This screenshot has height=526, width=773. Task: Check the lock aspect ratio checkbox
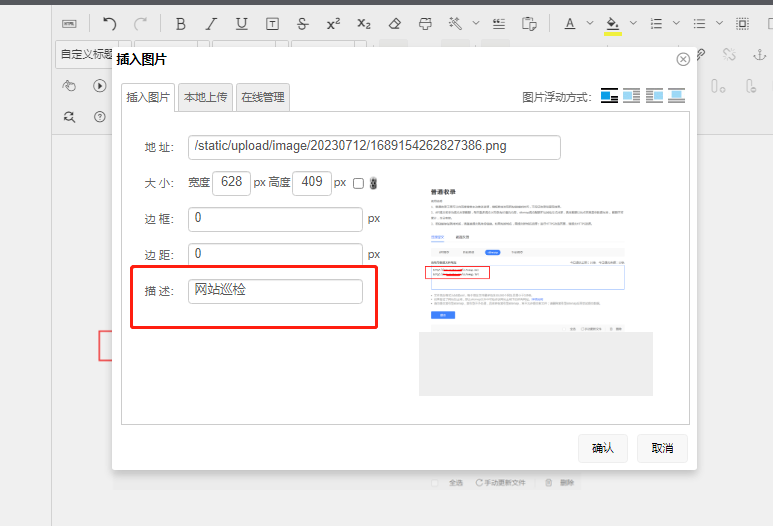coord(358,183)
